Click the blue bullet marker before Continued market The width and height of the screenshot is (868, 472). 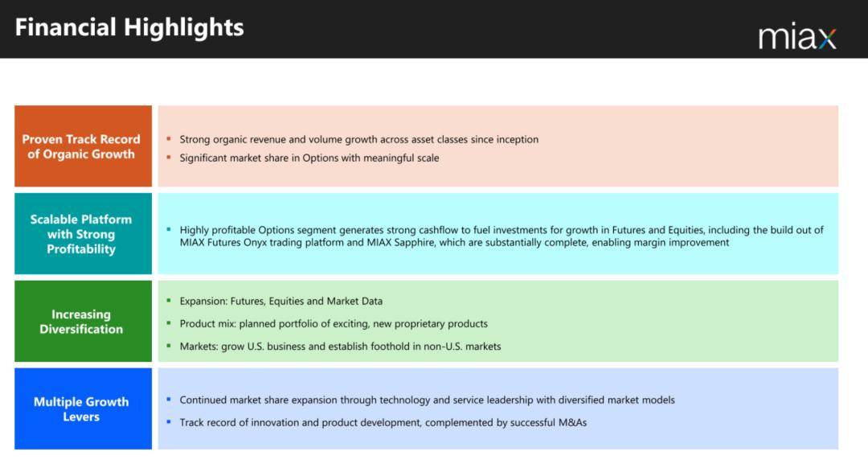click(x=169, y=399)
